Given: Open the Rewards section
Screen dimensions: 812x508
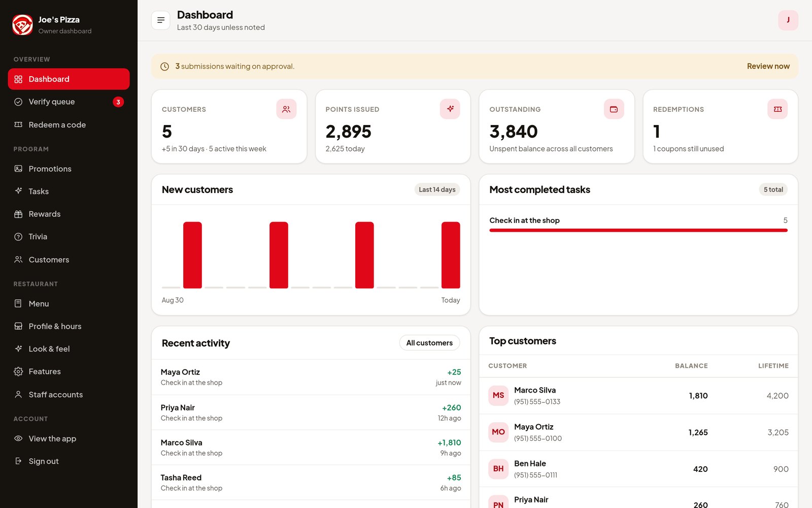Looking at the screenshot, I should point(69,214).
